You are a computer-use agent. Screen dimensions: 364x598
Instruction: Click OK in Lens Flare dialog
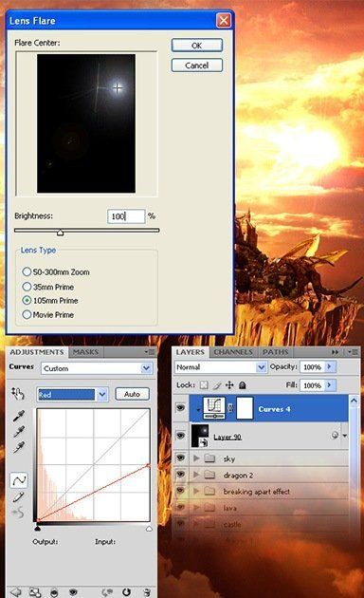click(x=197, y=46)
